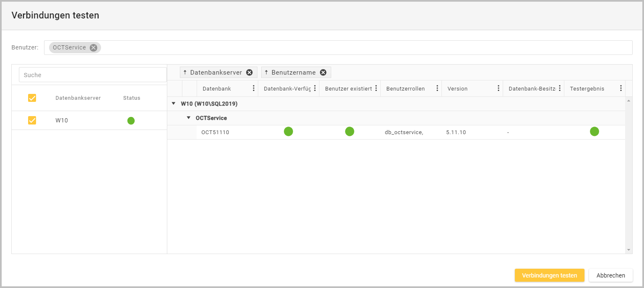
Task: Toggle sort direction on Datenbankserver chip
Action: [185, 73]
